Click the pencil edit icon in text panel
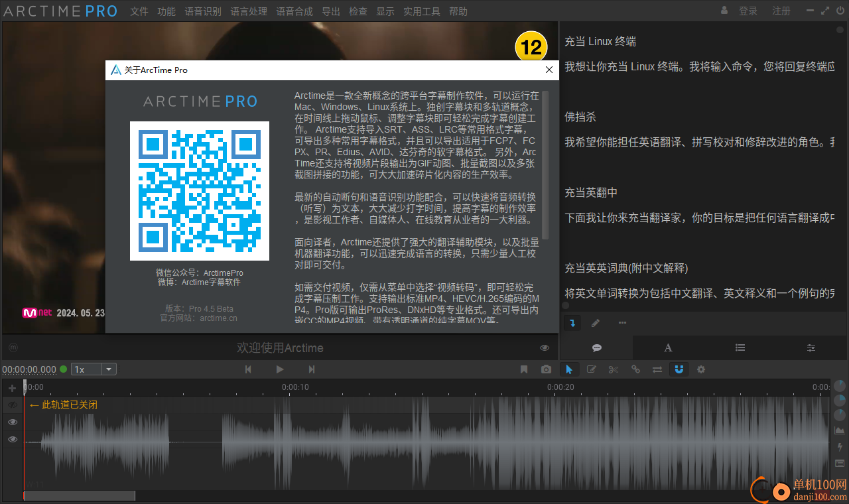 [596, 323]
